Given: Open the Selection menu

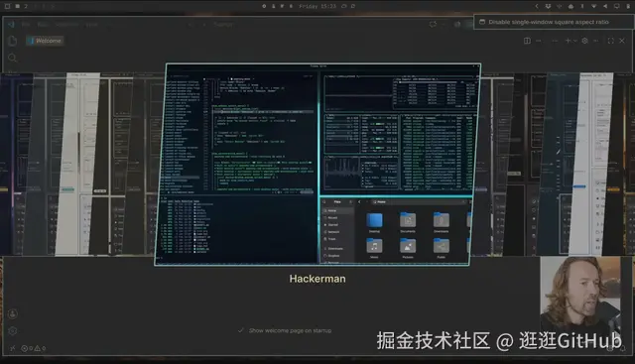Looking at the screenshot, I should (x=66, y=24).
